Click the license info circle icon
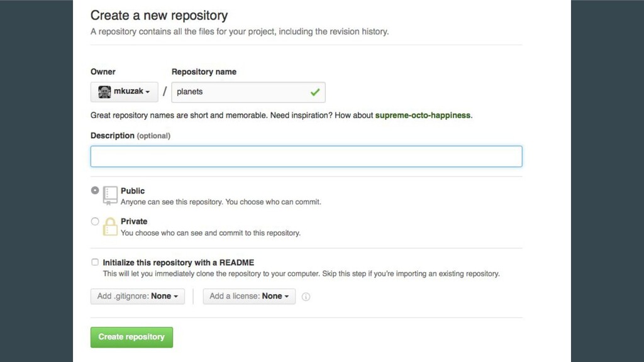This screenshot has width=644, height=362. [x=306, y=297]
